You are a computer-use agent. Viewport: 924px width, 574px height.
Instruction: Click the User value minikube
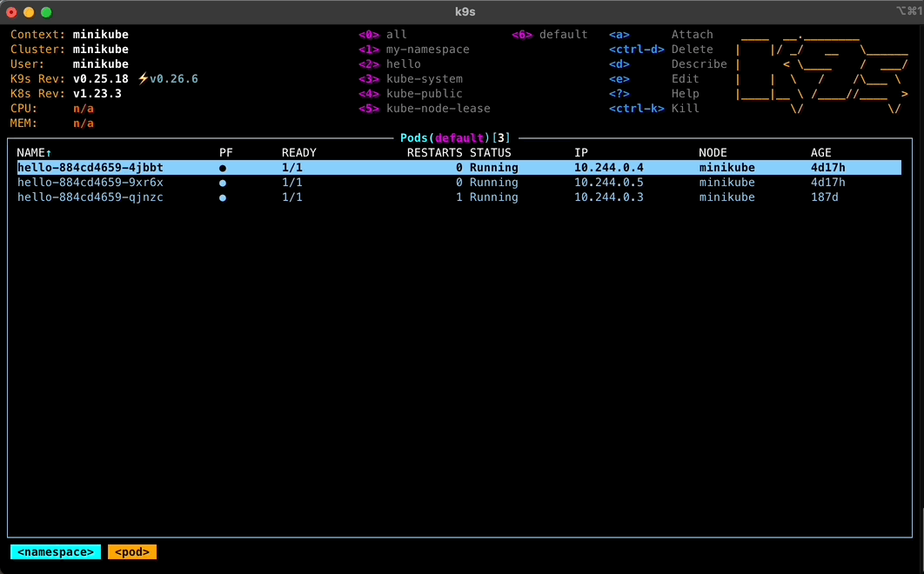pos(101,64)
